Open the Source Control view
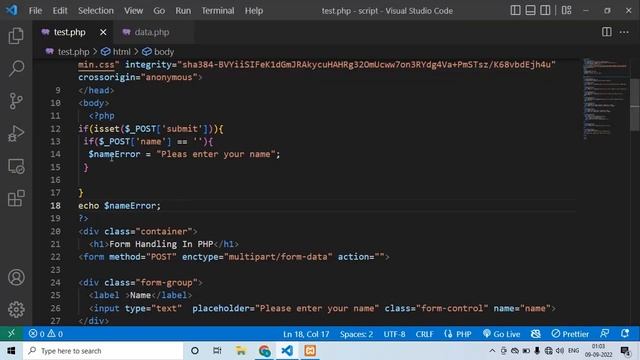Viewport: 640px width, 360px height. pyautogui.click(x=16, y=101)
